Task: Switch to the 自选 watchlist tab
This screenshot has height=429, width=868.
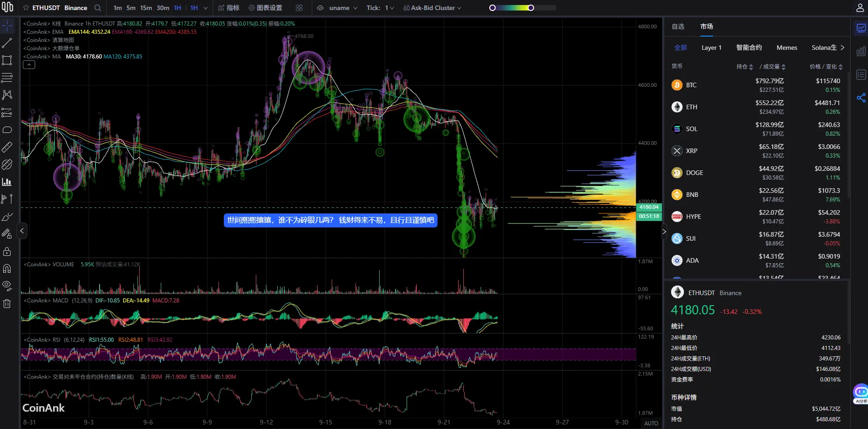Action: [678, 26]
